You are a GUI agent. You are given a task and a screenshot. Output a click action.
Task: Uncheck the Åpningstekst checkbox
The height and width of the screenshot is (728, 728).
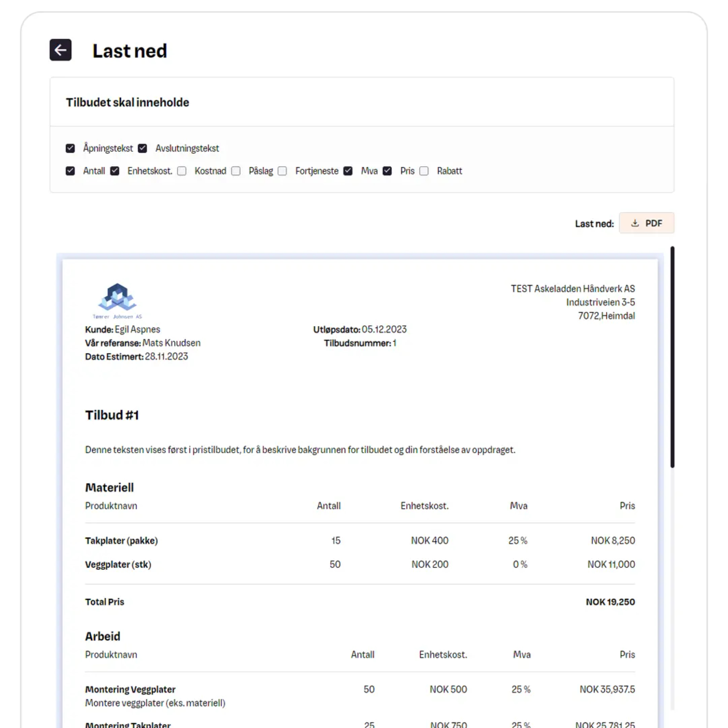pyautogui.click(x=70, y=148)
